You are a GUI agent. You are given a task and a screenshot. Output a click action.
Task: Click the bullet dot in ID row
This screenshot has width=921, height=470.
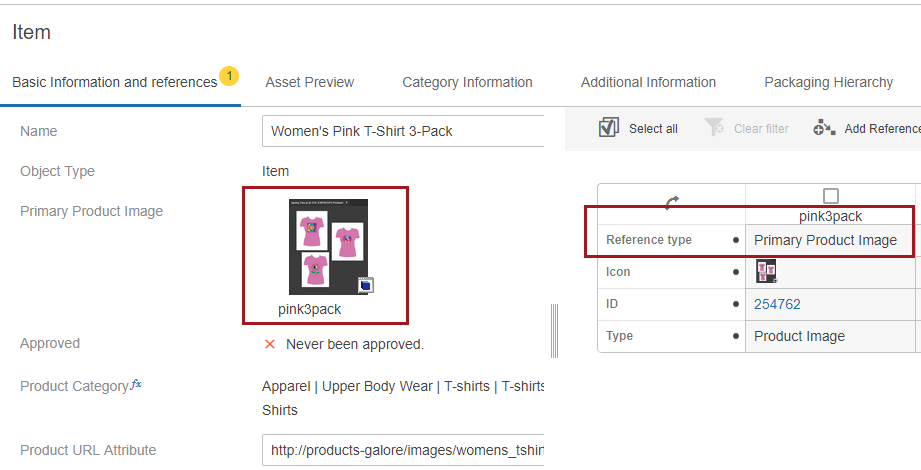(x=736, y=304)
